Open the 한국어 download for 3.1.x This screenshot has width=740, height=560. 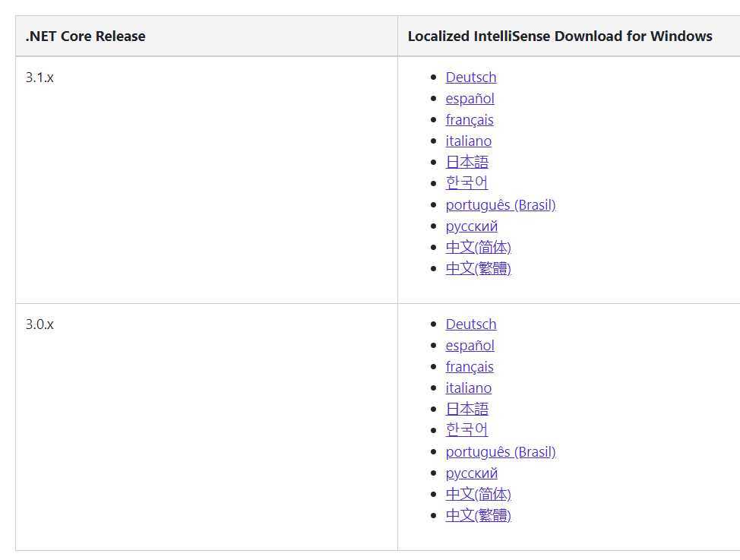point(466,182)
